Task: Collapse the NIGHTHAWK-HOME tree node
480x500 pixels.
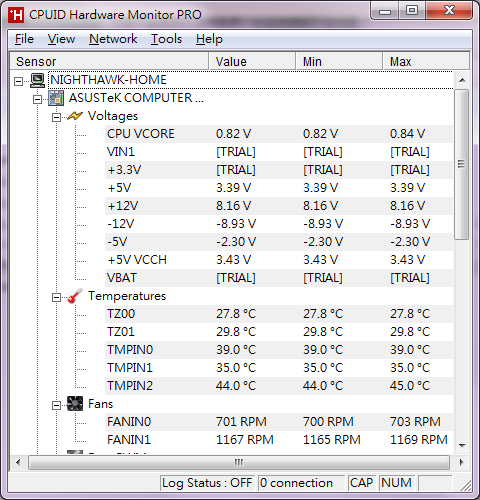Action: 19,81
